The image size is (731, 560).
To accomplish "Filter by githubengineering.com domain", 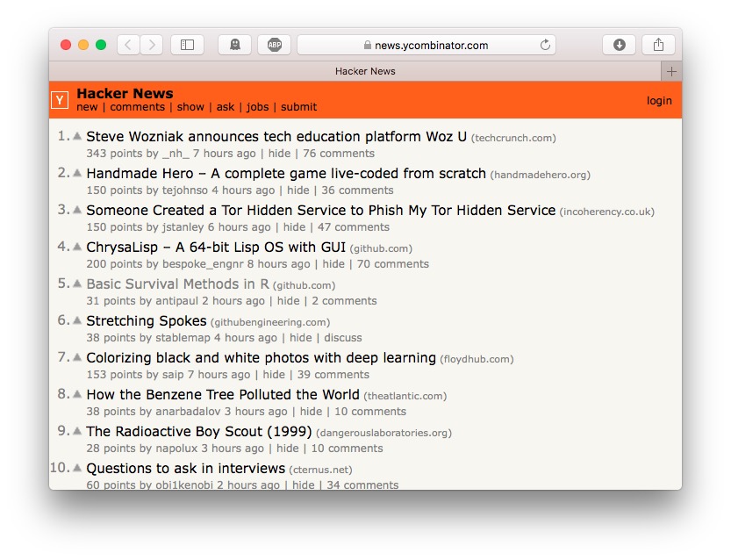I will [x=270, y=322].
